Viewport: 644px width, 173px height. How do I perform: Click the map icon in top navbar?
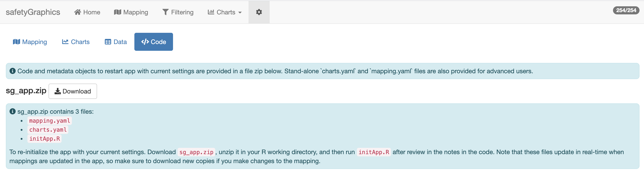coord(118,12)
